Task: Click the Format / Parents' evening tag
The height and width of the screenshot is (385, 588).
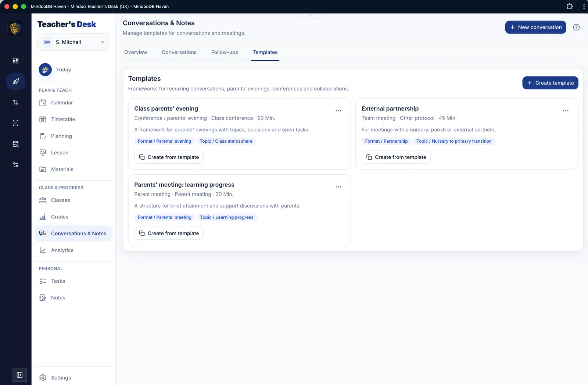Action: tap(164, 141)
